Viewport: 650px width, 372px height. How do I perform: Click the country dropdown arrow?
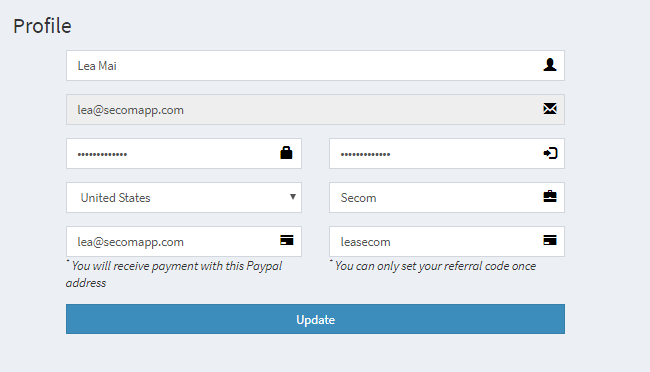(293, 197)
